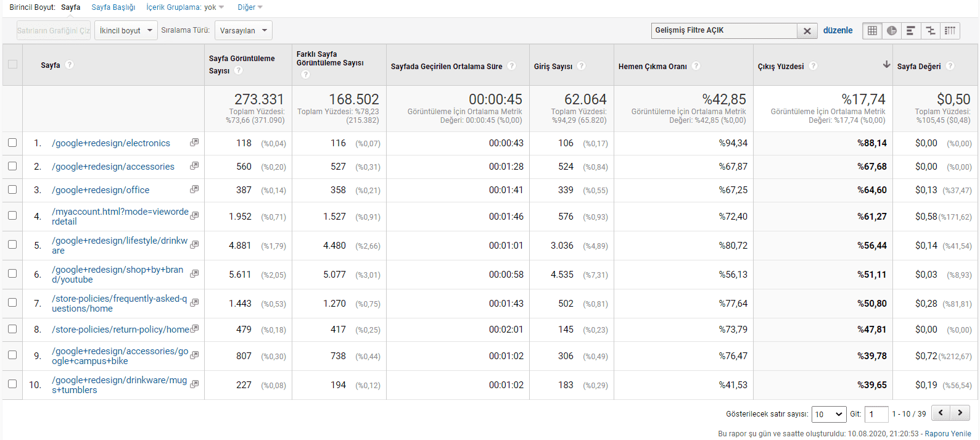Select the performance bar view icon
Image resolution: width=980 pixels, height=440 pixels.
coord(911,31)
